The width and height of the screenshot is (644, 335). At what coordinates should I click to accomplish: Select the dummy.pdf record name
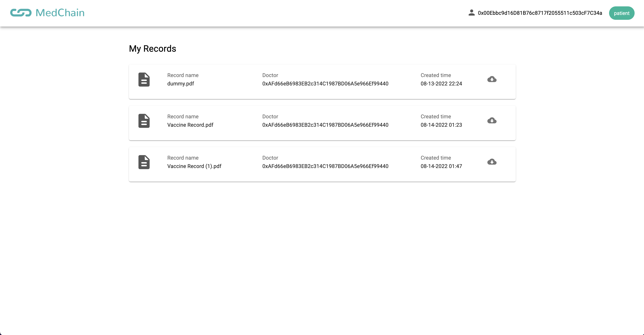coord(180,84)
